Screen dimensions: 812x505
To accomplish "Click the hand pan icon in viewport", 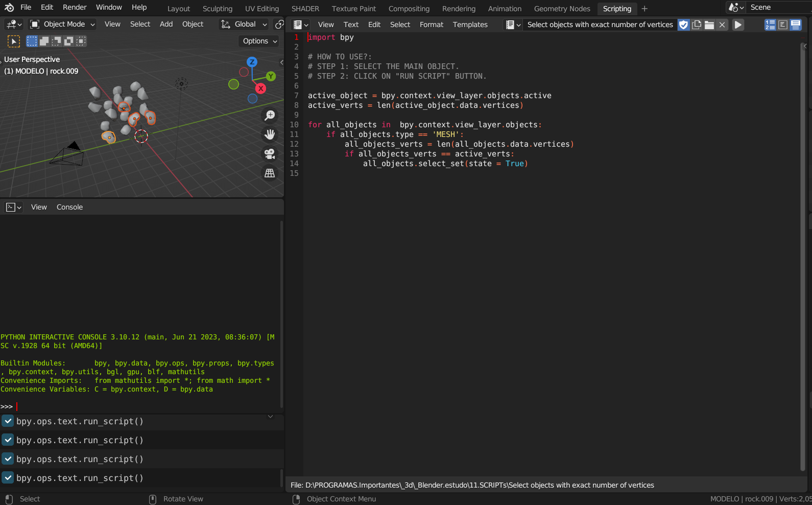I will [270, 134].
